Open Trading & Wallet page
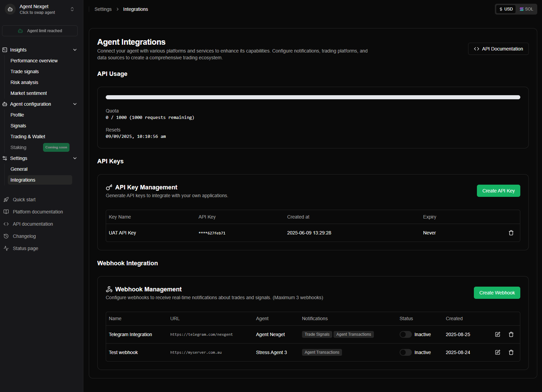Image resolution: width=542 pixels, height=392 pixels. (28, 137)
